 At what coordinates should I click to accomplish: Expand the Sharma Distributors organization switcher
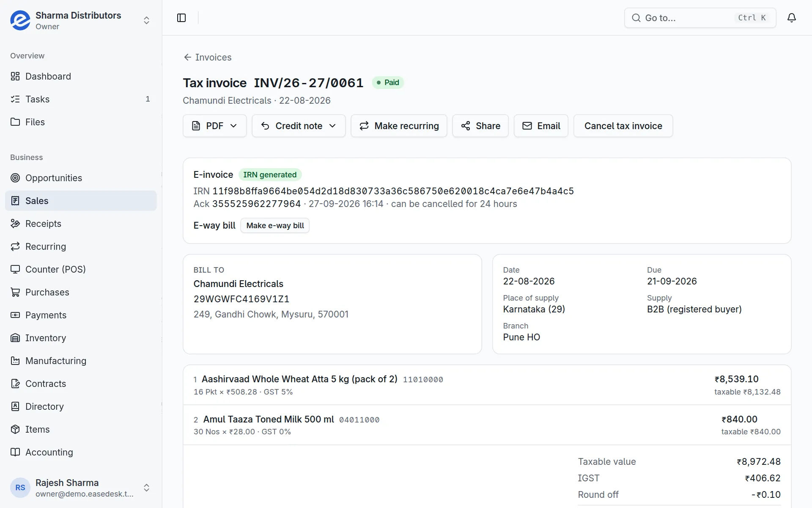click(x=146, y=20)
